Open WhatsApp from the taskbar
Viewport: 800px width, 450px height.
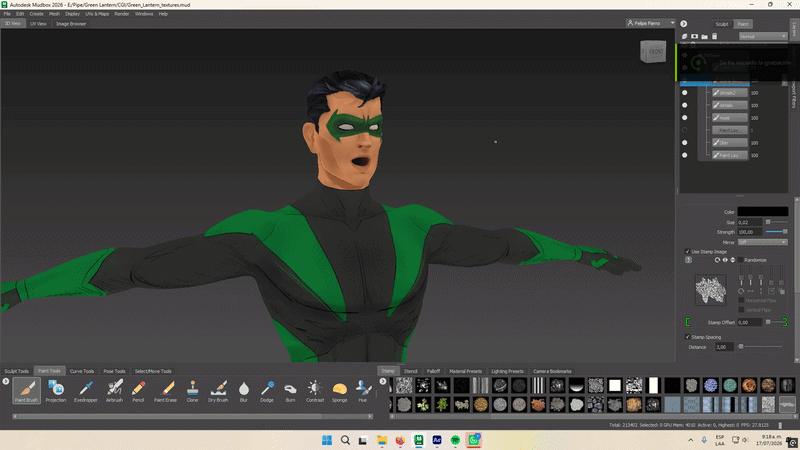tap(474, 440)
